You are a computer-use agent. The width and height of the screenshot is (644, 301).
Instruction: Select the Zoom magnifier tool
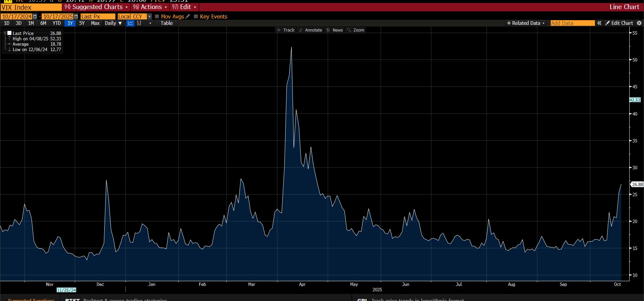tap(356, 30)
